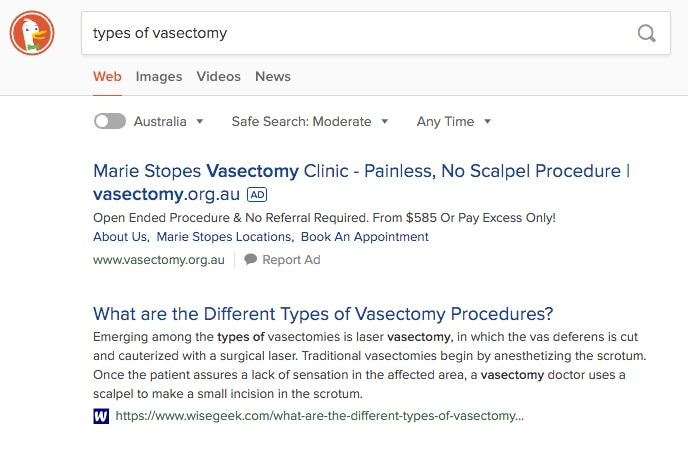The image size is (688, 458).
Task: Click the Report Ad speech bubble icon
Action: click(x=251, y=259)
